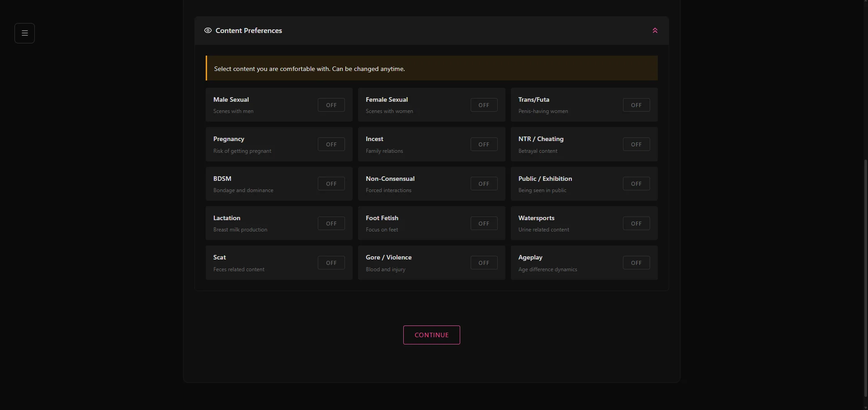This screenshot has height=410, width=868.
Task: Click the Content Preferences header title
Action: [249, 30]
